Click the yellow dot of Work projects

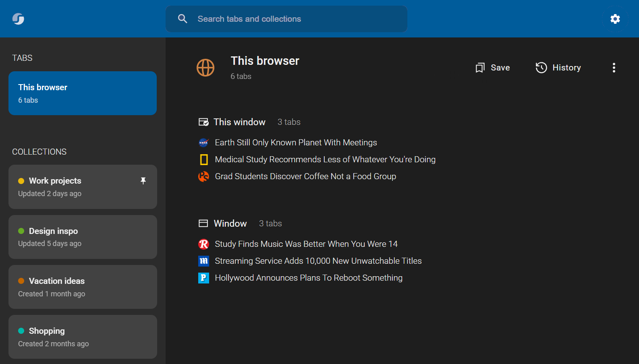(x=21, y=181)
